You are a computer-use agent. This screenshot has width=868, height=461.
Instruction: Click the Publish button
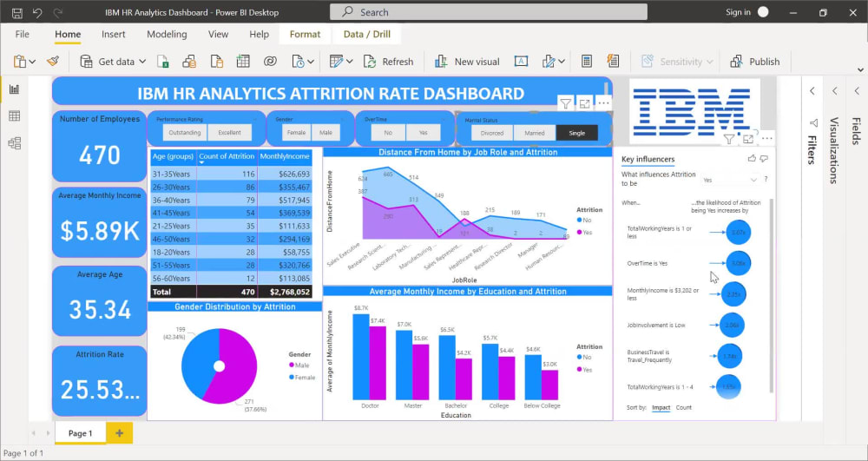754,62
